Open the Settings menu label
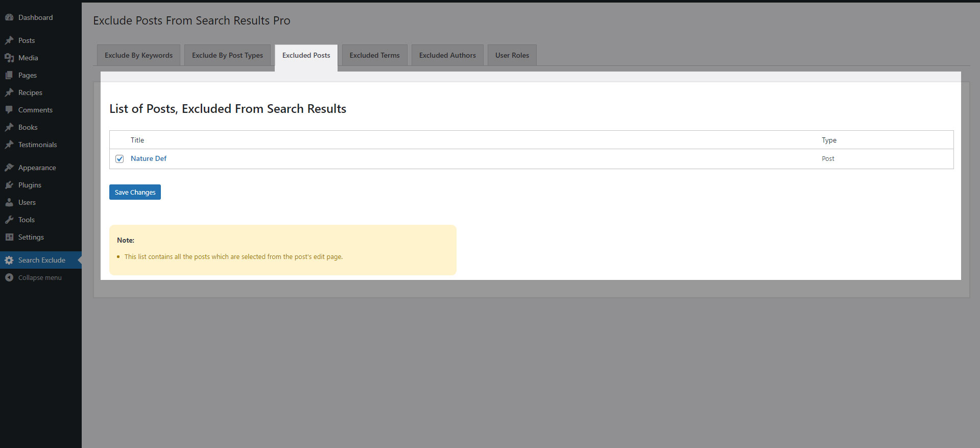 31,237
